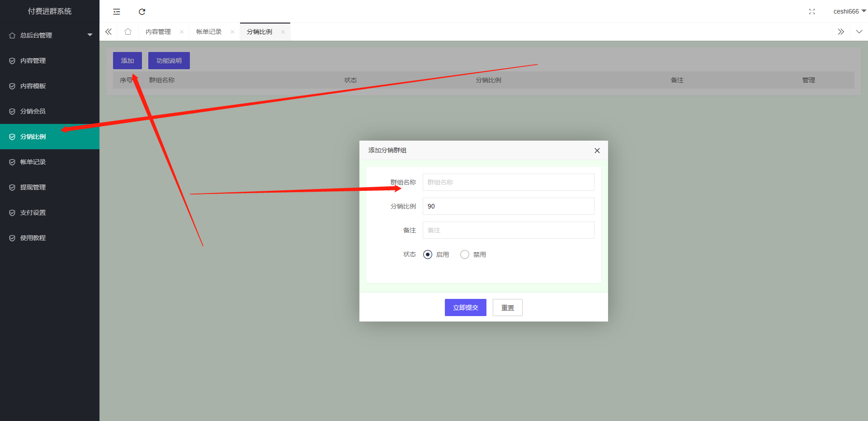Close the 添加分销群组 dialog with X

(x=597, y=151)
